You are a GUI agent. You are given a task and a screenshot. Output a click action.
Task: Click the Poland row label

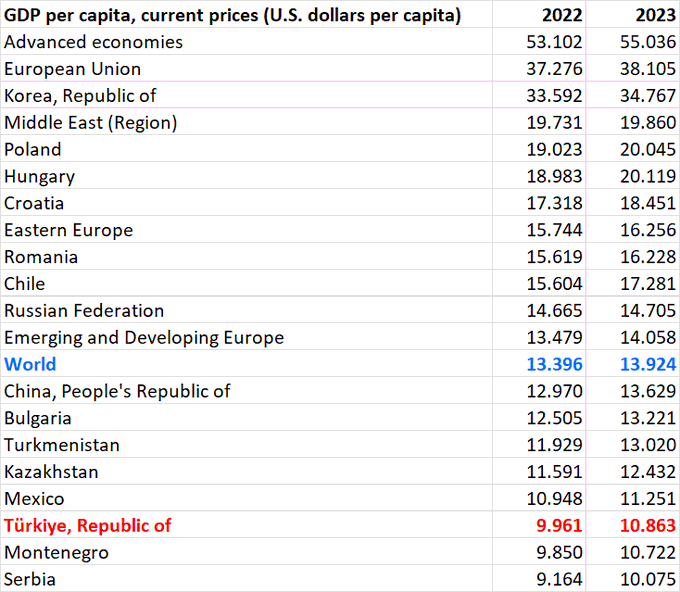(33, 150)
